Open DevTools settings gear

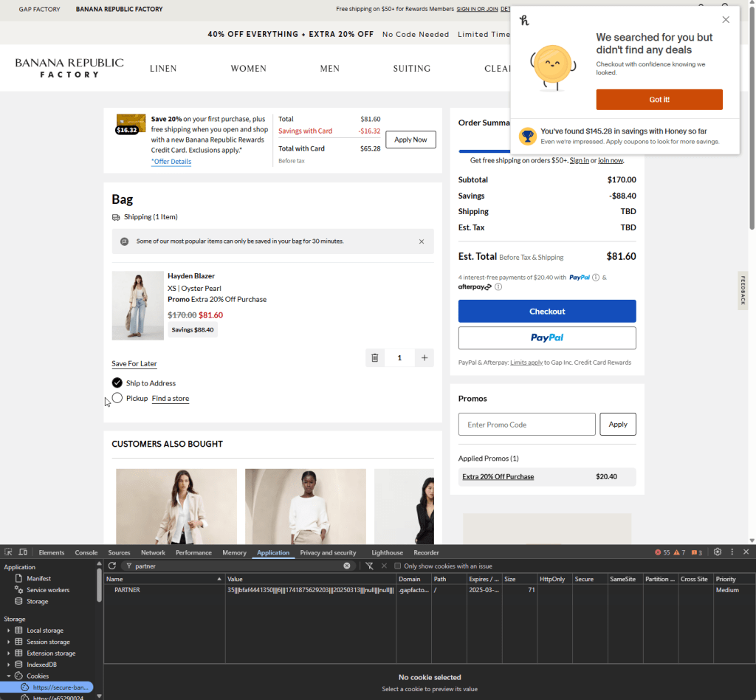717,552
